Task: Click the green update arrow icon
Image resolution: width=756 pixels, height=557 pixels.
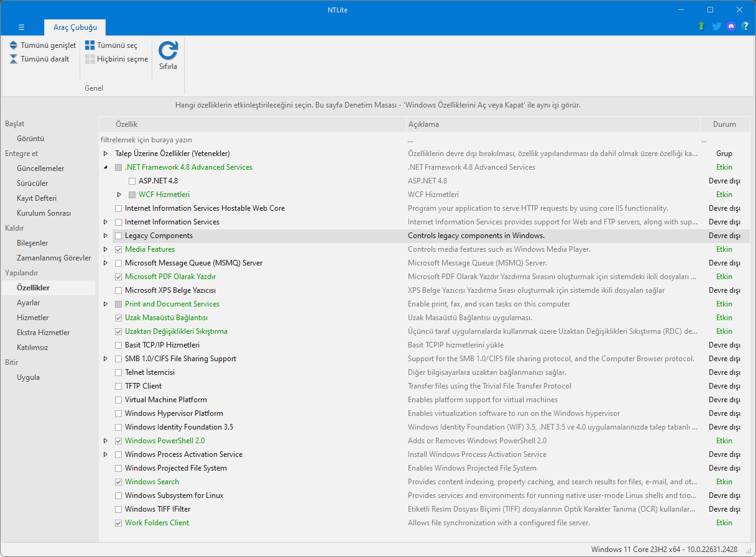Action: pyautogui.click(x=701, y=26)
